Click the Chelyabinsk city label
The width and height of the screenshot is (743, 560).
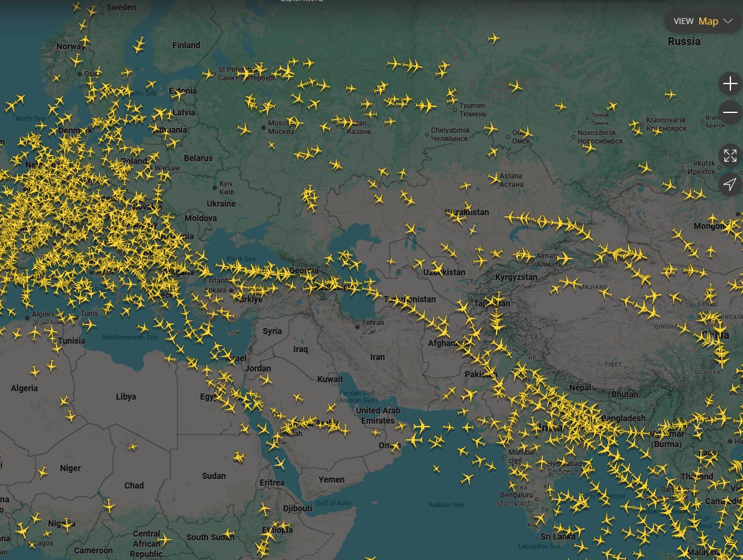[450, 134]
